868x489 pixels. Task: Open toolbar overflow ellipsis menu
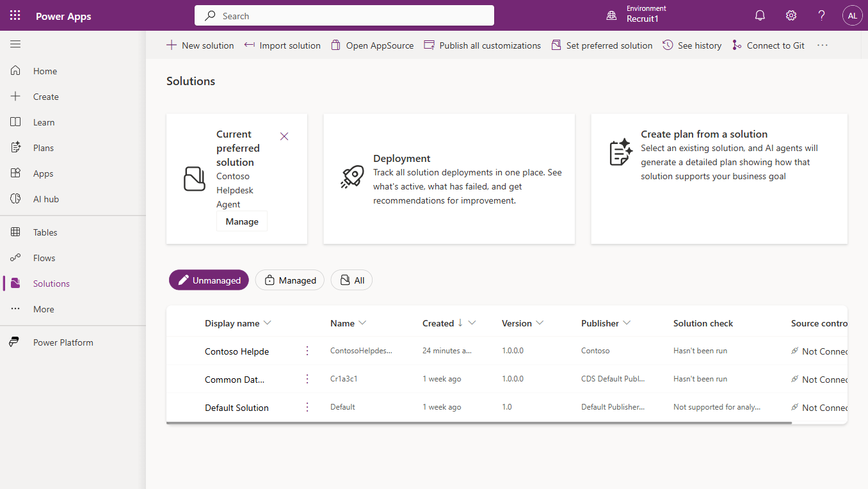click(823, 45)
